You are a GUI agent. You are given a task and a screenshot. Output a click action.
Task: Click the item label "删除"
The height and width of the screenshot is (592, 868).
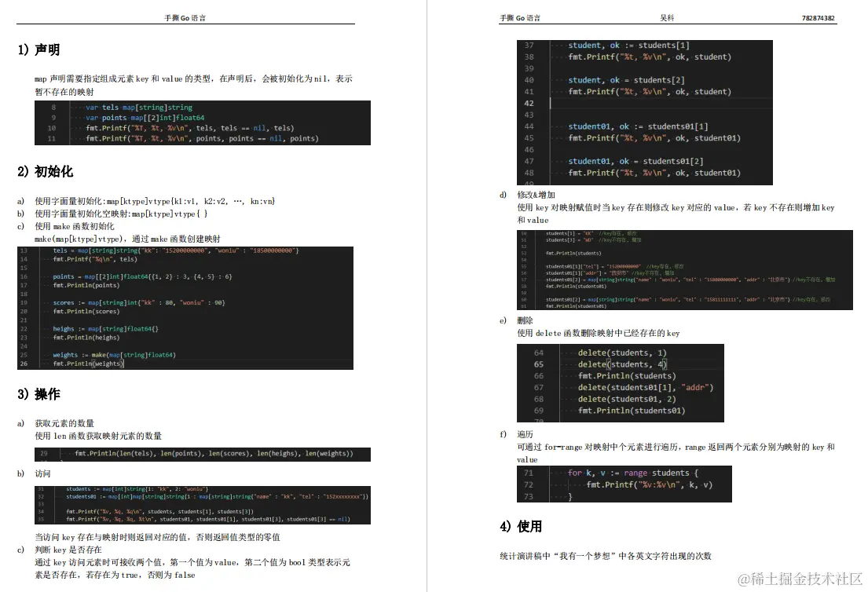525,320
